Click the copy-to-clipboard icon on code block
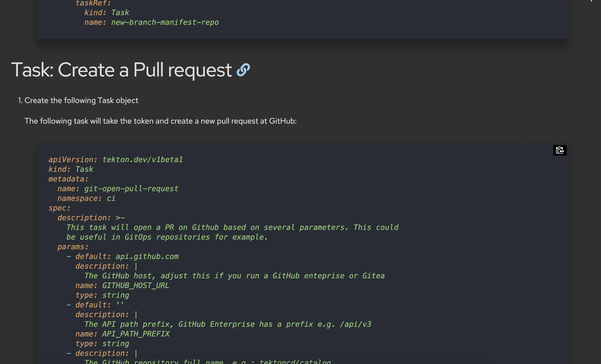601x364 pixels. tap(560, 150)
